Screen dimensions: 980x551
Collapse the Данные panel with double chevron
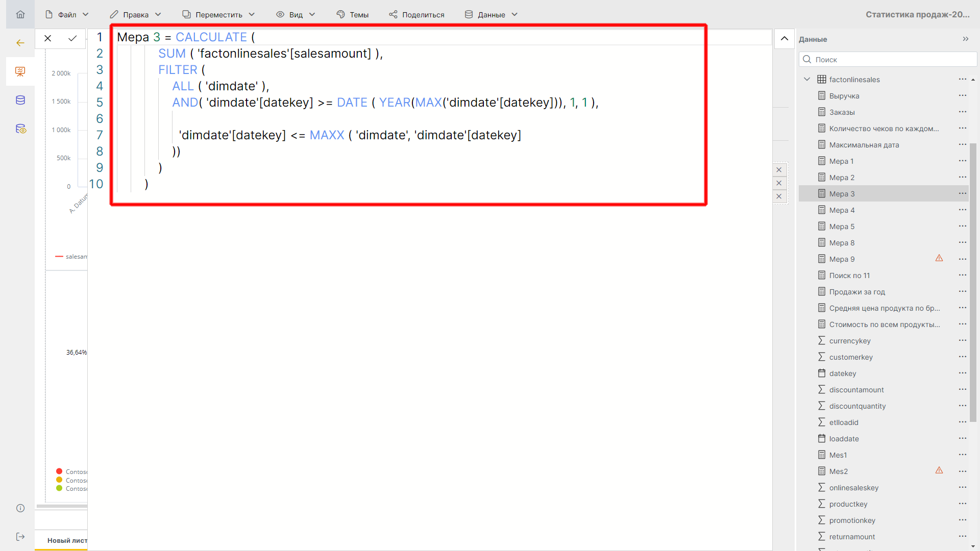point(965,39)
